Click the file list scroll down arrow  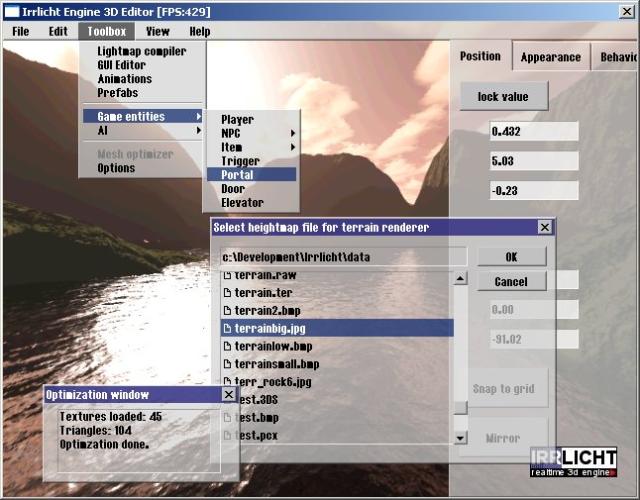pyautogui.click(x=460, y=438)
